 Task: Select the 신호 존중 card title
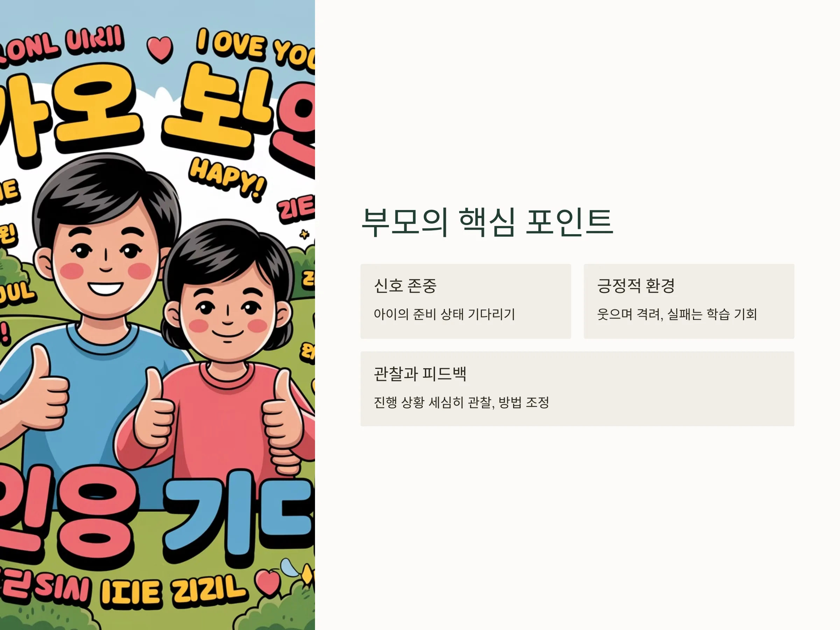[x=405, y=286]
